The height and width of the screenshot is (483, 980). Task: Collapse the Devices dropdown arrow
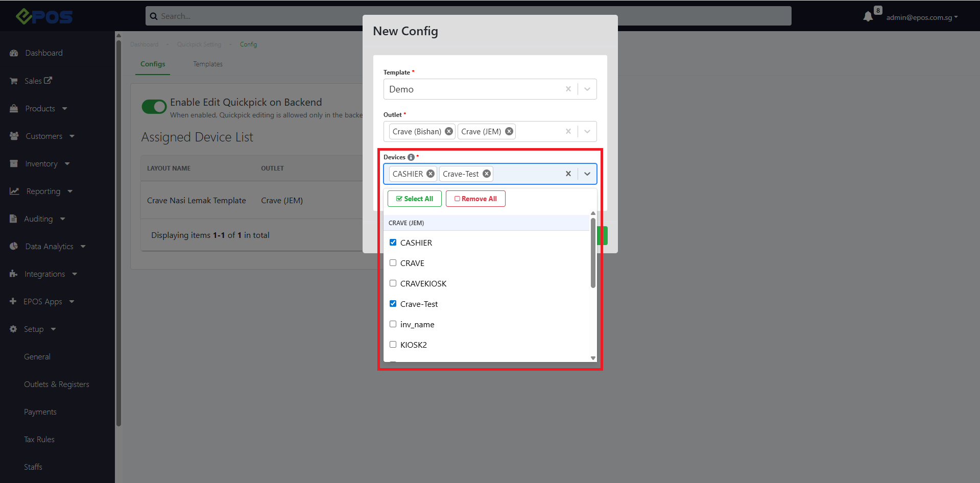587,174
